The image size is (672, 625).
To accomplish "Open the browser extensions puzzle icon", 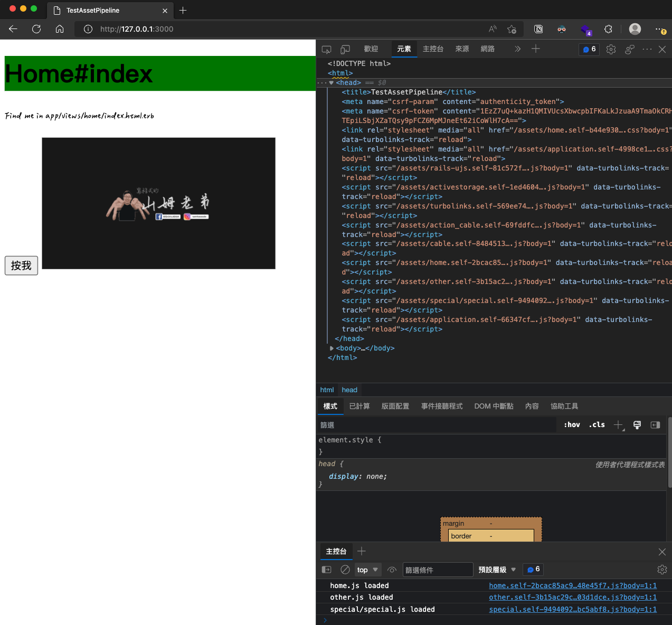I will tap(608, 29).
